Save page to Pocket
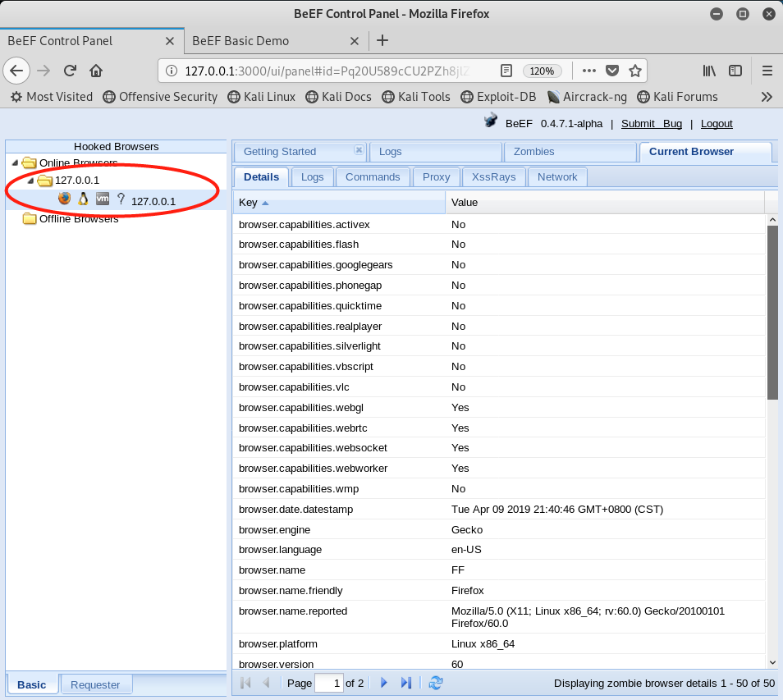 coord(612,71)
